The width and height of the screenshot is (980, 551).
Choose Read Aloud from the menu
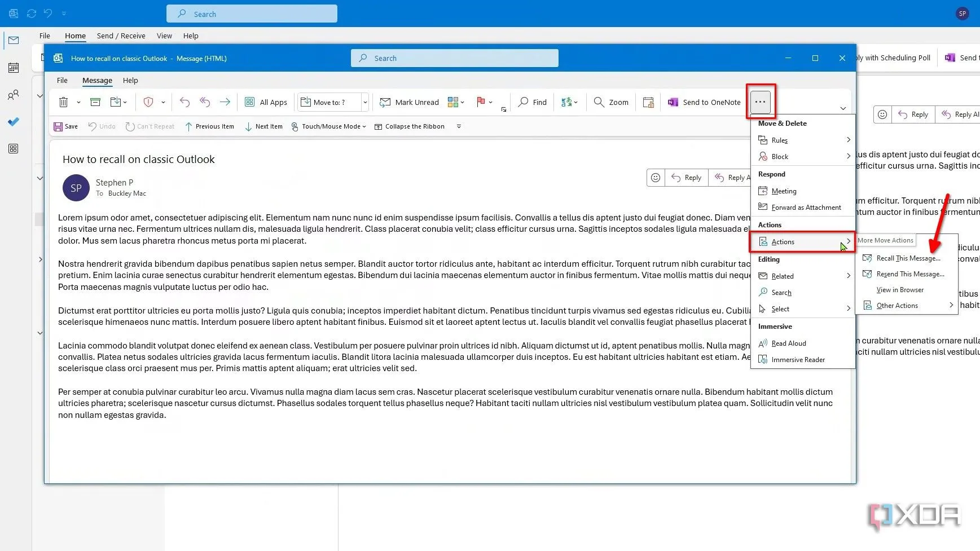[803, 343]
